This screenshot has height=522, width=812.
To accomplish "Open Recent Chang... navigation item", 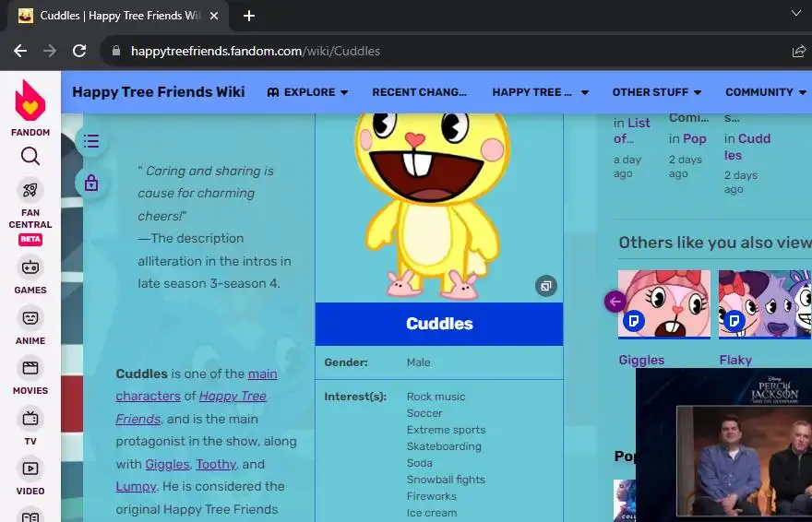I will (419, 92).
